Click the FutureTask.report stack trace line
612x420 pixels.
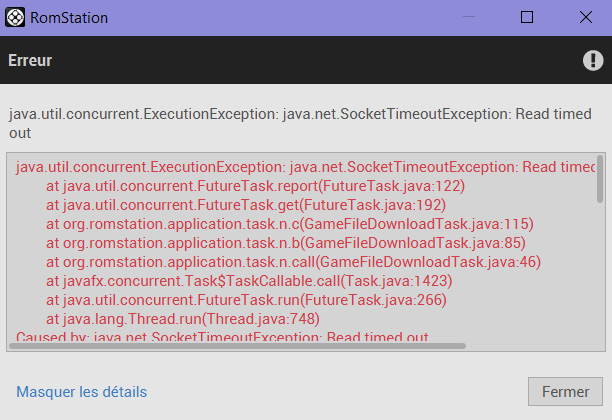tap(255, 186)
